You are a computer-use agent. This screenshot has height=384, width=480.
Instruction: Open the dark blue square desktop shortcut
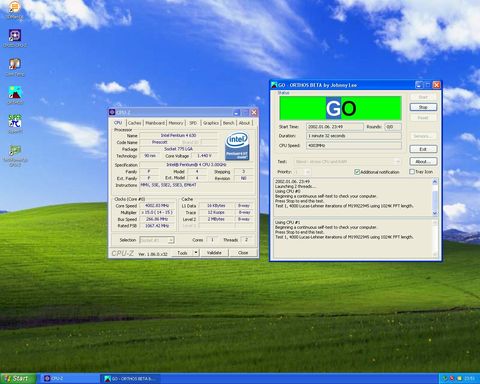[x=15, y=35]
